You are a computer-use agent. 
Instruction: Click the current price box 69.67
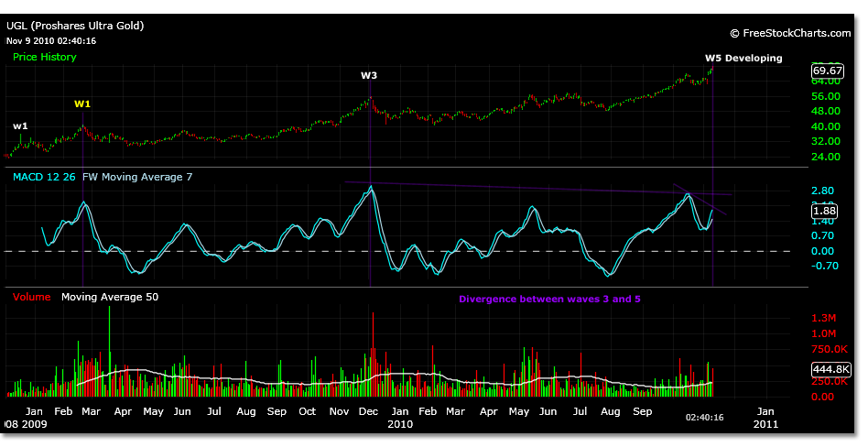tap(828, 71)
